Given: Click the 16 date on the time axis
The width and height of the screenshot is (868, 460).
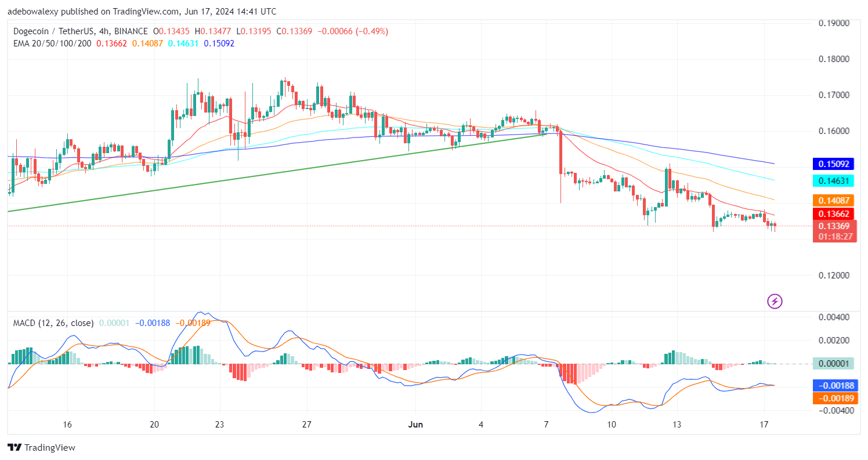Looking at the screenshot, I should [67, 424].
